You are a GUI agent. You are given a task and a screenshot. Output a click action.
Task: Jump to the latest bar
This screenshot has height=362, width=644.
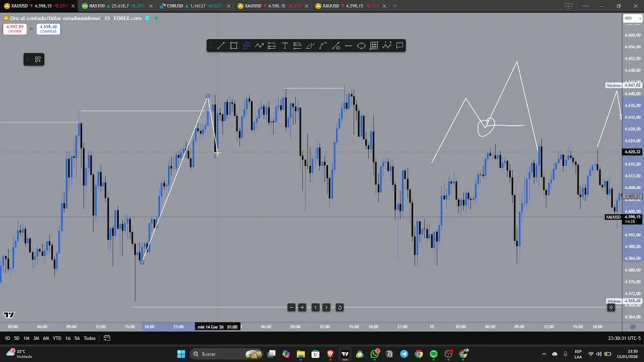coord(611,307)
